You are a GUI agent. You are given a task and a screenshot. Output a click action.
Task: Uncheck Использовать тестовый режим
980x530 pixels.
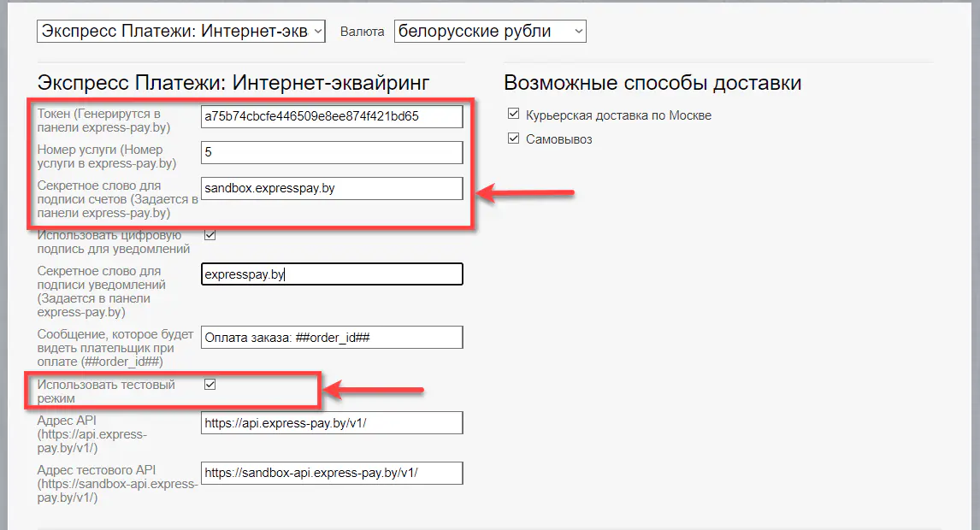point(210,384)
